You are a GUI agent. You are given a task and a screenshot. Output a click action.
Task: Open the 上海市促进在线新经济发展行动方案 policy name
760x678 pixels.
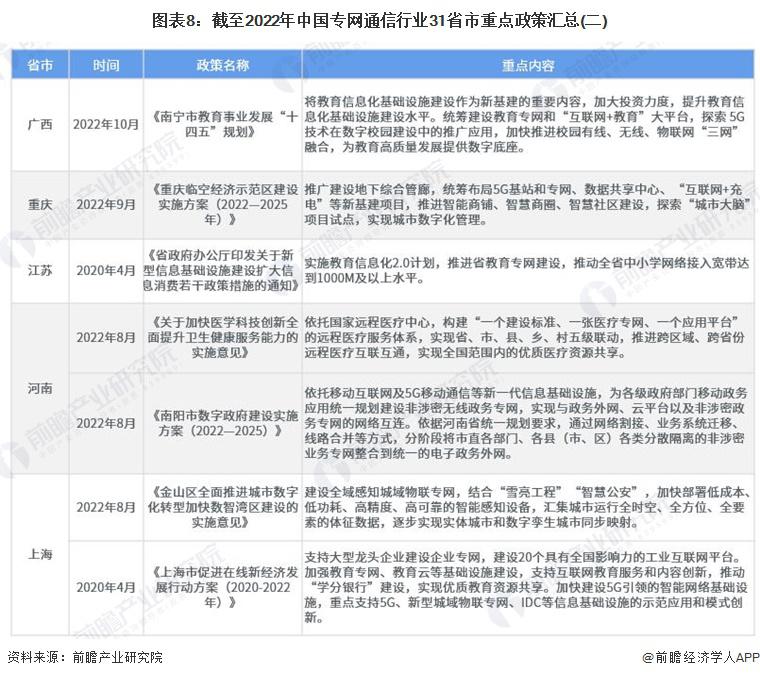point(222,588)
